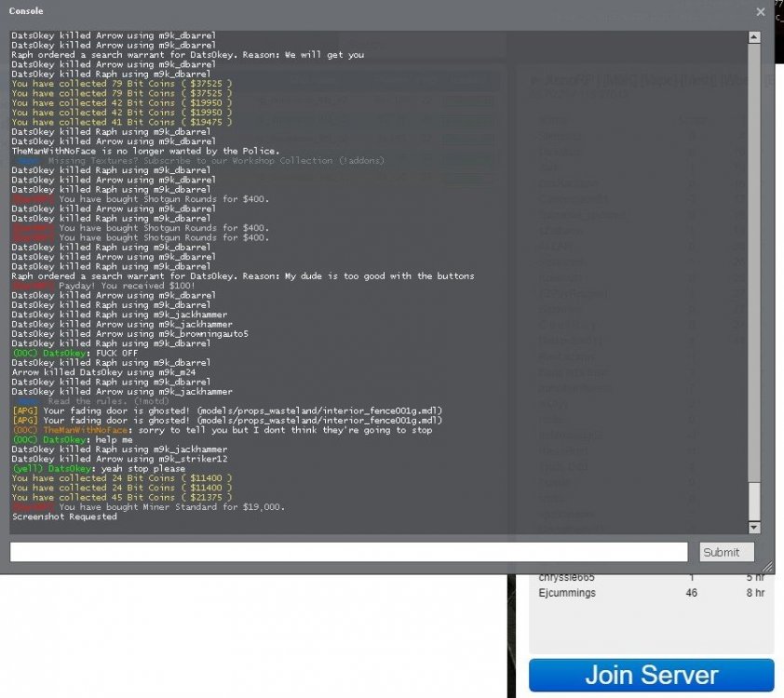The width and height of the screenshot is (784, 698).
Task: Focus the console command input field
Action: 348,552
